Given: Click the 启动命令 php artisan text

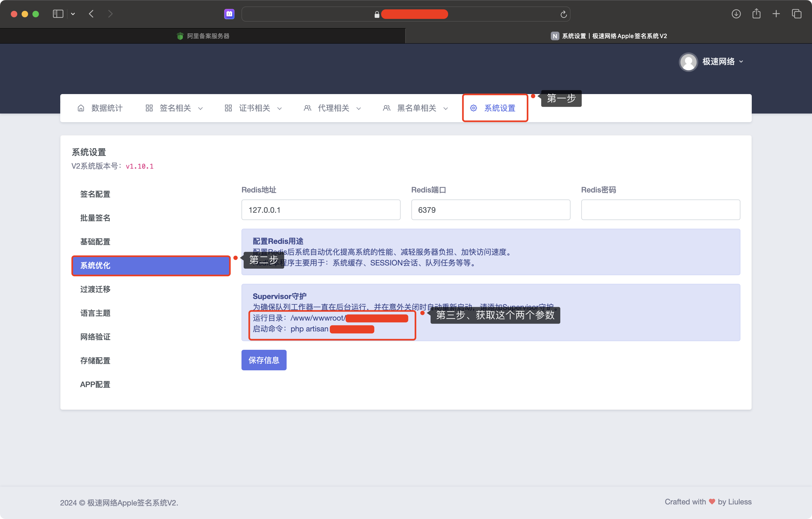Looking at the screenshot, I should pyautogui.click(x=313, y=329).
